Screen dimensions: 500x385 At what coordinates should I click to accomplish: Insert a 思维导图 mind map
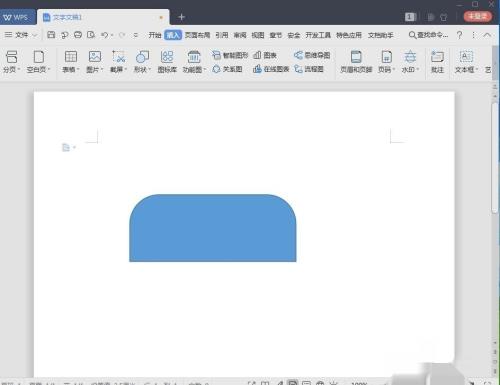click(312, 55)
